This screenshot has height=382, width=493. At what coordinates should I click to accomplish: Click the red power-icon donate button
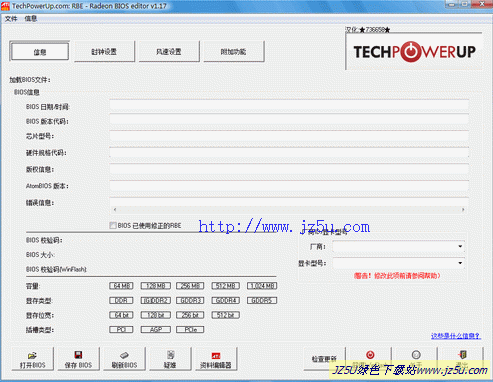(370, 359)
